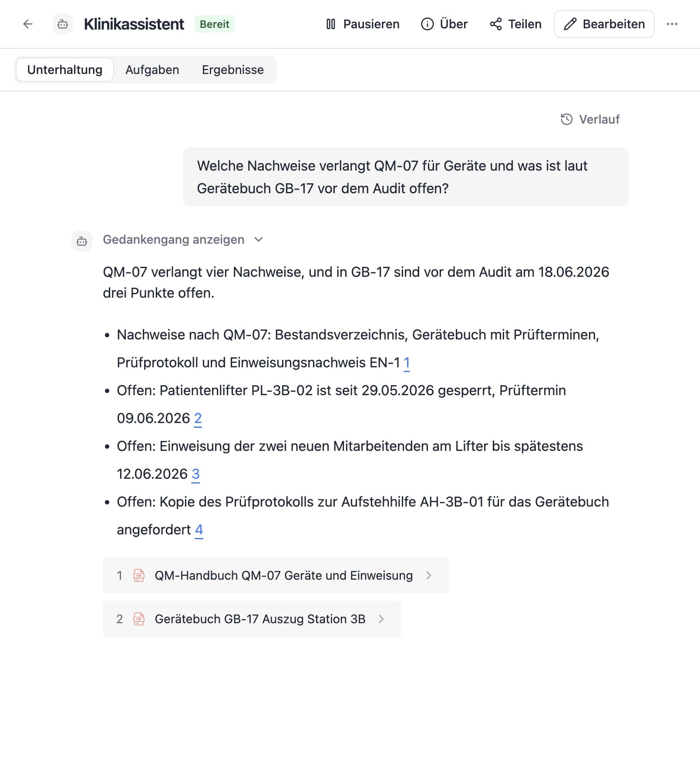Open the Über info panel
This screenshot has width=700, height=766.
coord(444,24)
